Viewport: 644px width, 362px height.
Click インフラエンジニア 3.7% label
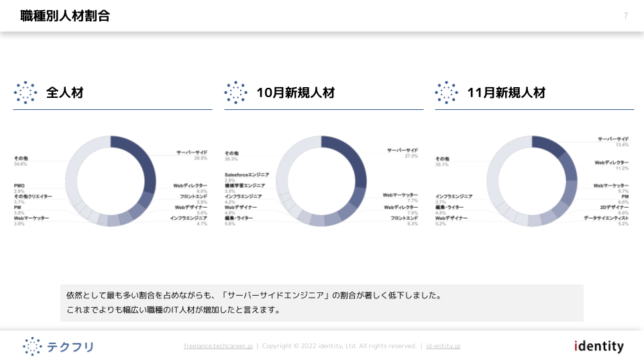point(454,199)
